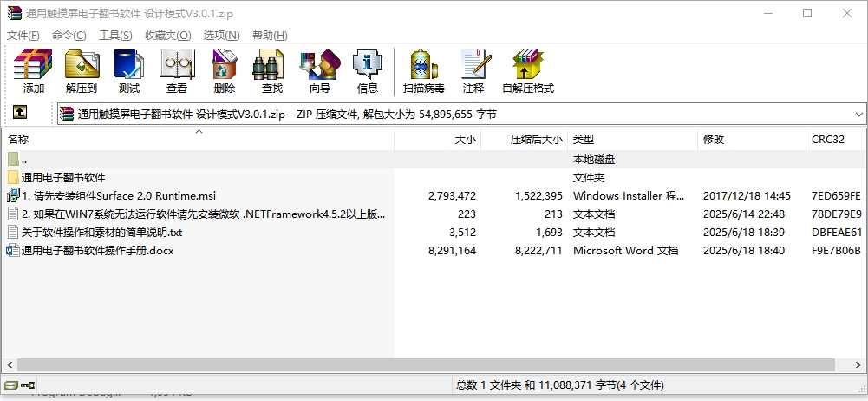Screen dimensions: 868x401
Task: Click the 删除 (Delete) toolbar icon
Action: pos(225,65)
